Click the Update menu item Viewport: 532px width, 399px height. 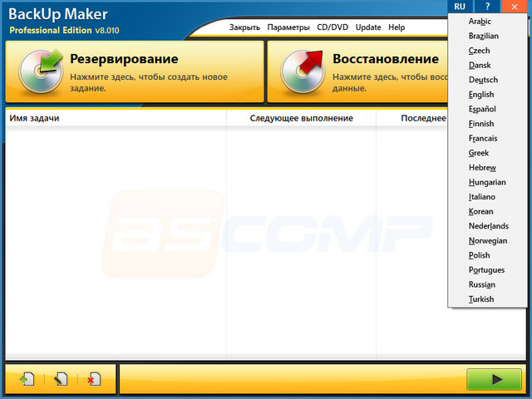click(368, 27)
